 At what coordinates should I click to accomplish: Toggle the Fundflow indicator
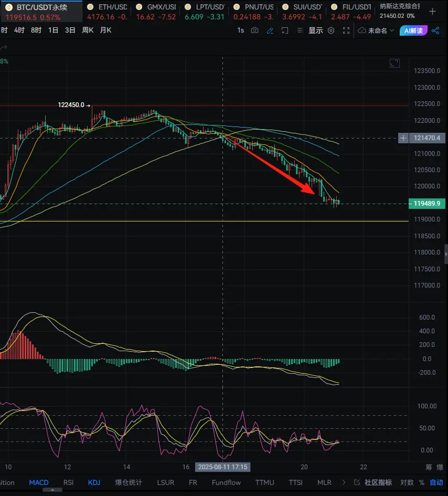pyautogui.click(x=227, y=482)
